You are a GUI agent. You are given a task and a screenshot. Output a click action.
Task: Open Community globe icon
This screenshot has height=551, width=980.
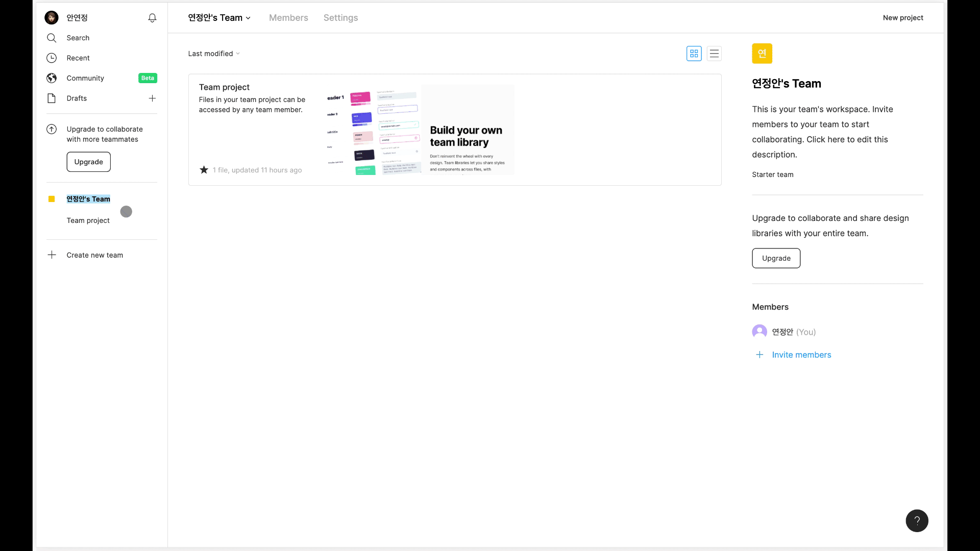52,78
